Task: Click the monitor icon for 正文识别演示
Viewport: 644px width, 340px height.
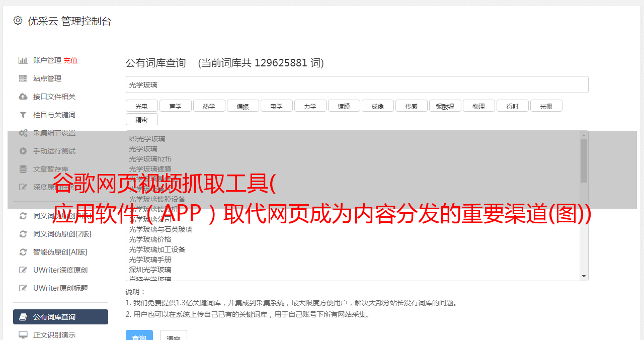Action: 23,335
